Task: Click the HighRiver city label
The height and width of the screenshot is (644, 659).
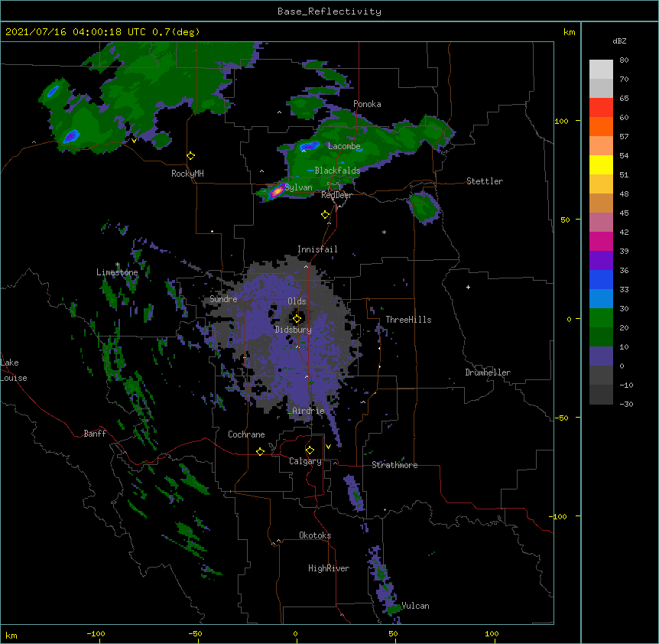Action: [329, 568]
